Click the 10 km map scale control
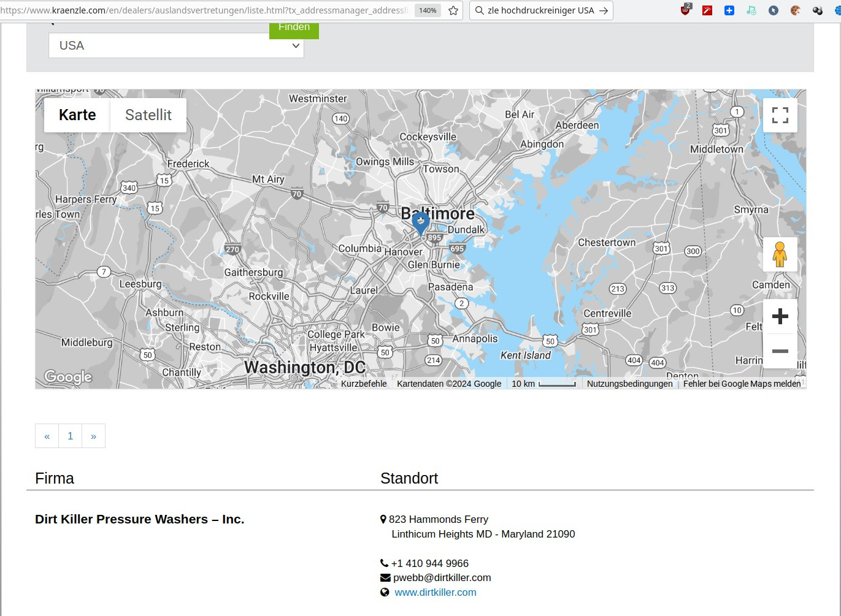 (543, 384)
